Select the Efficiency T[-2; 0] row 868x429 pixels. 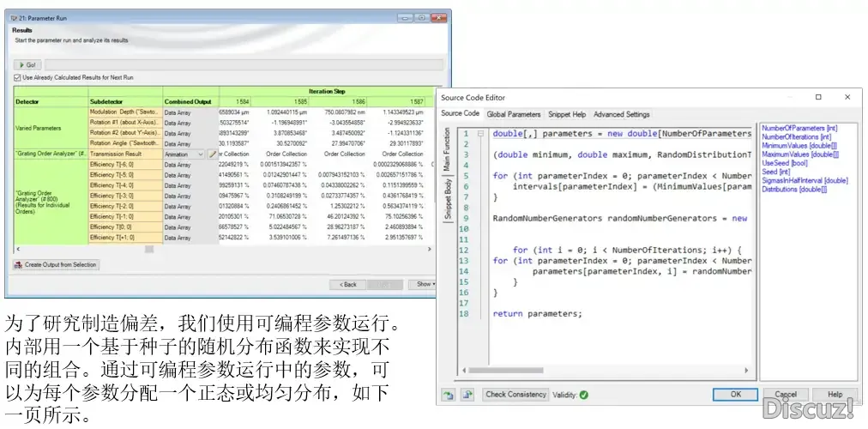pos(125,207)
